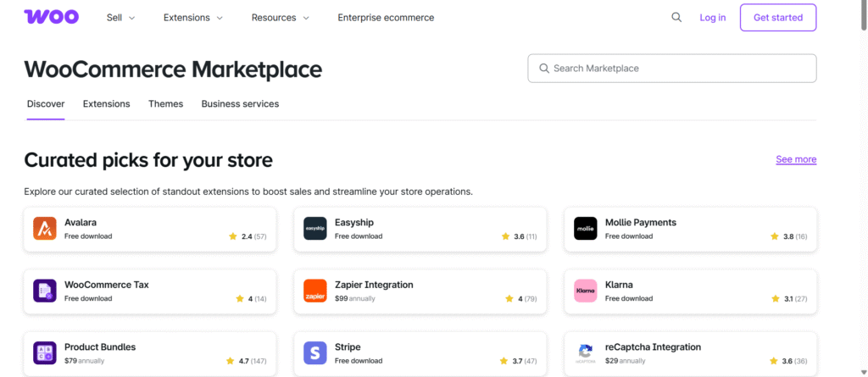The height and width of the screenshot is (377, 868).
Task: Click the star rating on Mollie Payments card
Action: pos(789,236)
